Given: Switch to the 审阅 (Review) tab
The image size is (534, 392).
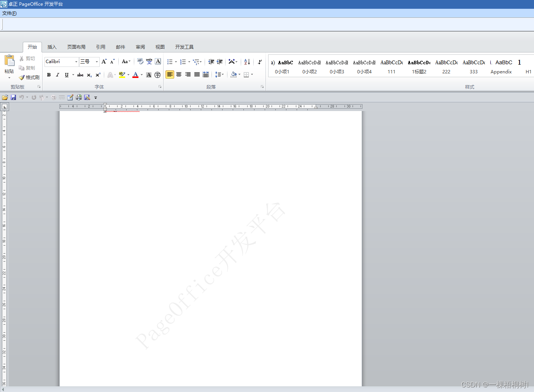Looking at the screenshot, I should [140, 47].
